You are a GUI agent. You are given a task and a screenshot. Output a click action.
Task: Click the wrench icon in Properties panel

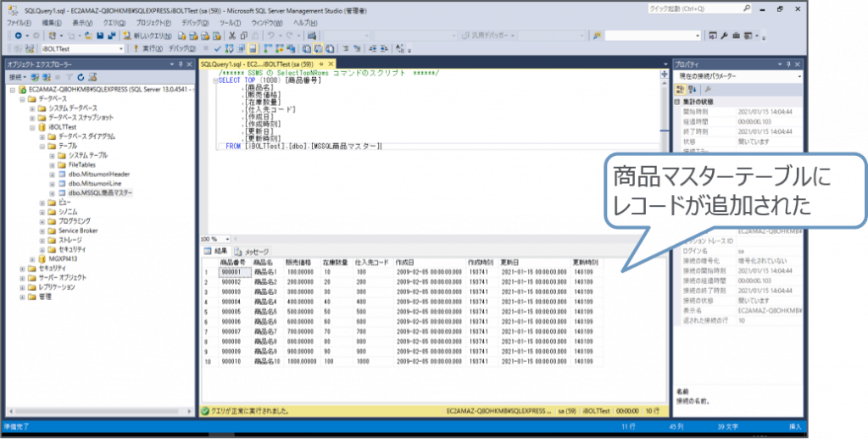pos(709,89)
